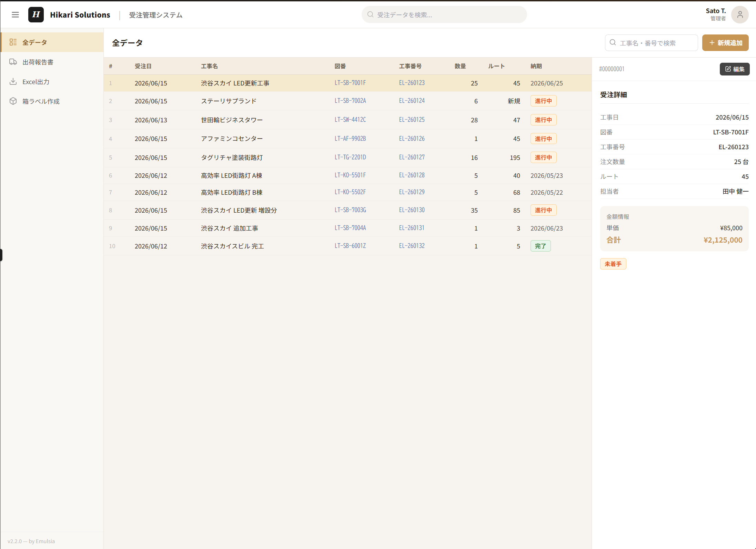756x549 pixels.
Task: Click the 新規追加 button
Action: [725, 43]
